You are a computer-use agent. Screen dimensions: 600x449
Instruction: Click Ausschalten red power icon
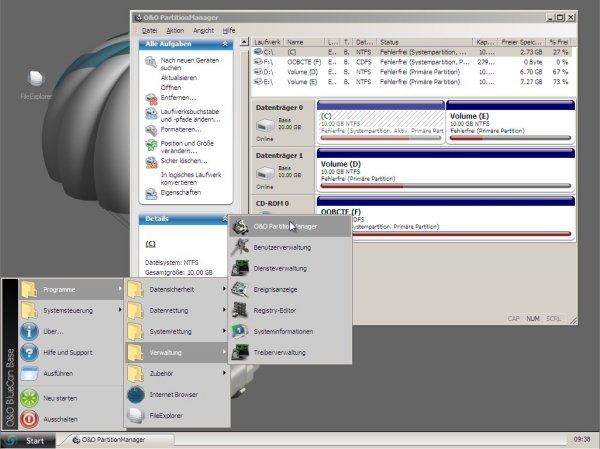point(29,419)
